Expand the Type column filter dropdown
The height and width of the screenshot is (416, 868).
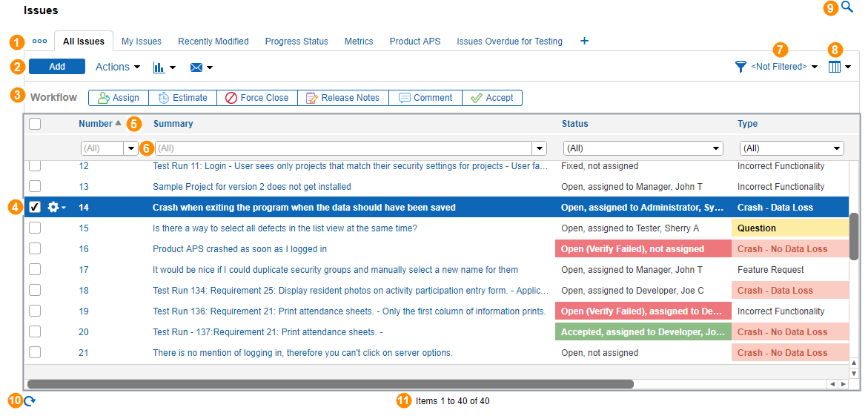[x=836, y=148]
